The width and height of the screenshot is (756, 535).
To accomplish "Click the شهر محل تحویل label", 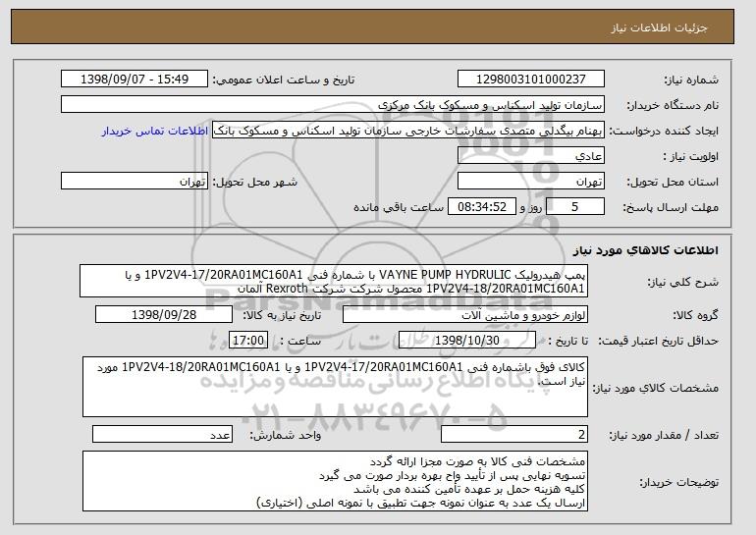I will tap(255, 182).
